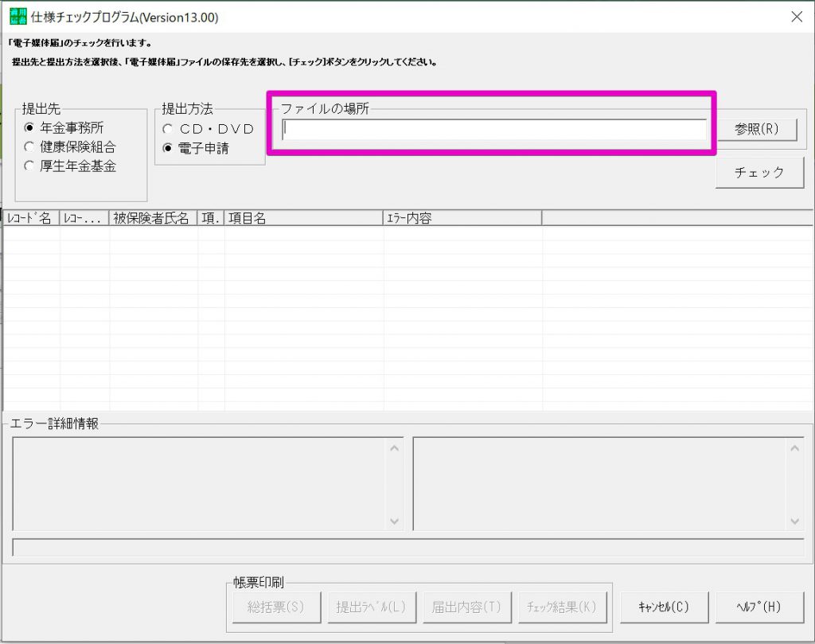
Task: Click the 総括票(S) print button
Action: [276, 607]
